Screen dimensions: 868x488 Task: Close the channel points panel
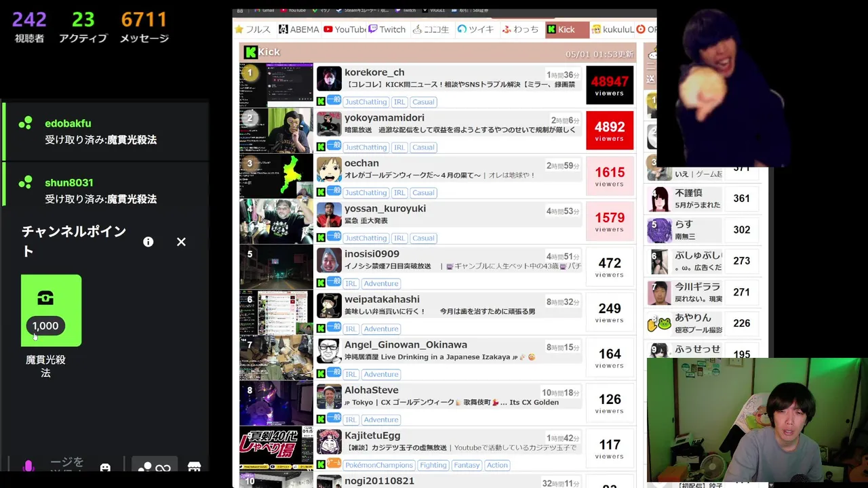181,242
